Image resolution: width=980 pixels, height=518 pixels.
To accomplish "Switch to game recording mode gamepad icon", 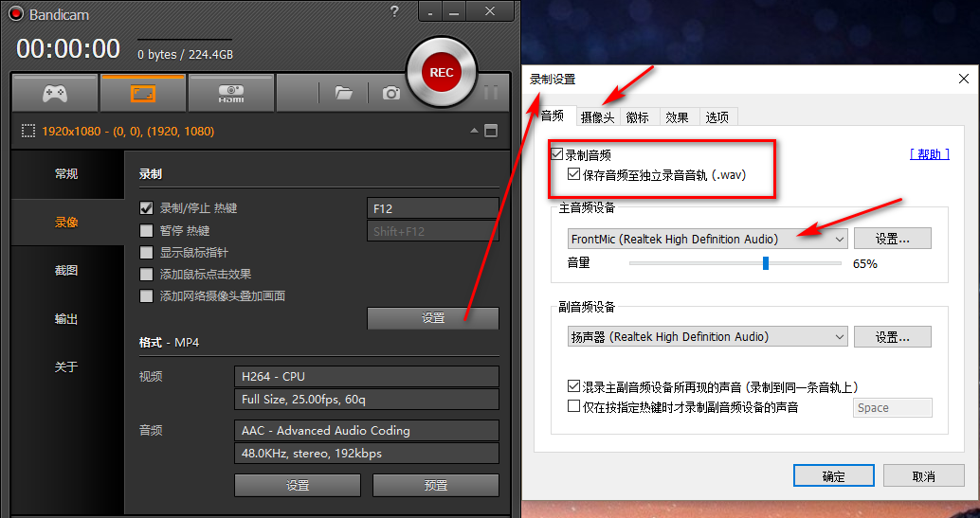I will 55,93.
